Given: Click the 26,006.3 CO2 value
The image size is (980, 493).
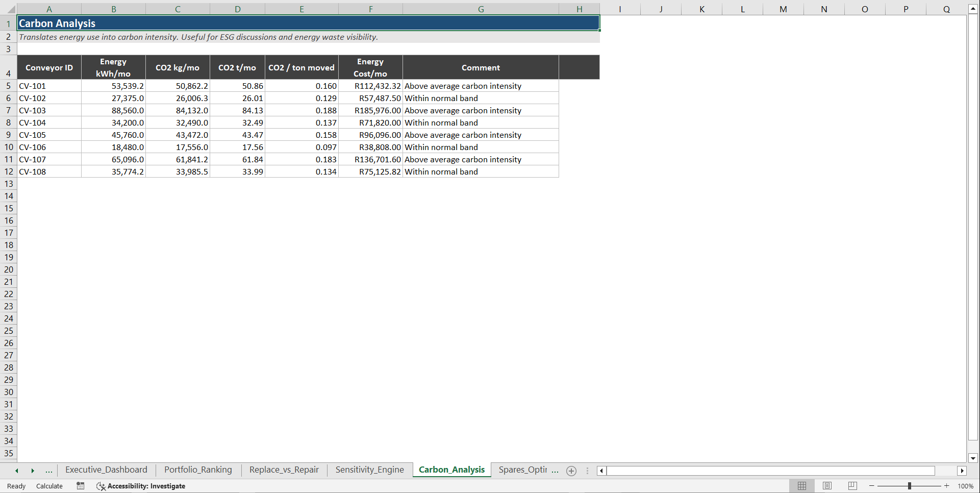Looking at the screenshot, I should tap(178, 98).
